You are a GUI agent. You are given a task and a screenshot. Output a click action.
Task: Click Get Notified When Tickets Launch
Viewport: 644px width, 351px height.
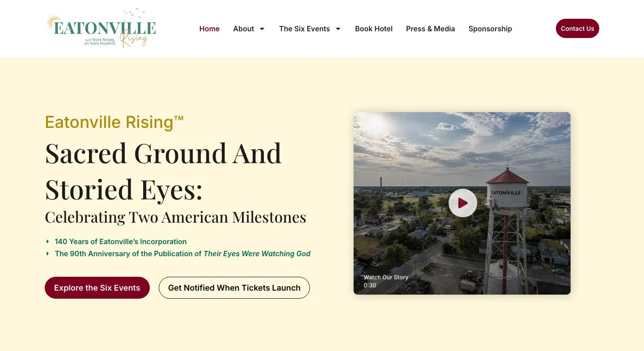pos(234,288)
